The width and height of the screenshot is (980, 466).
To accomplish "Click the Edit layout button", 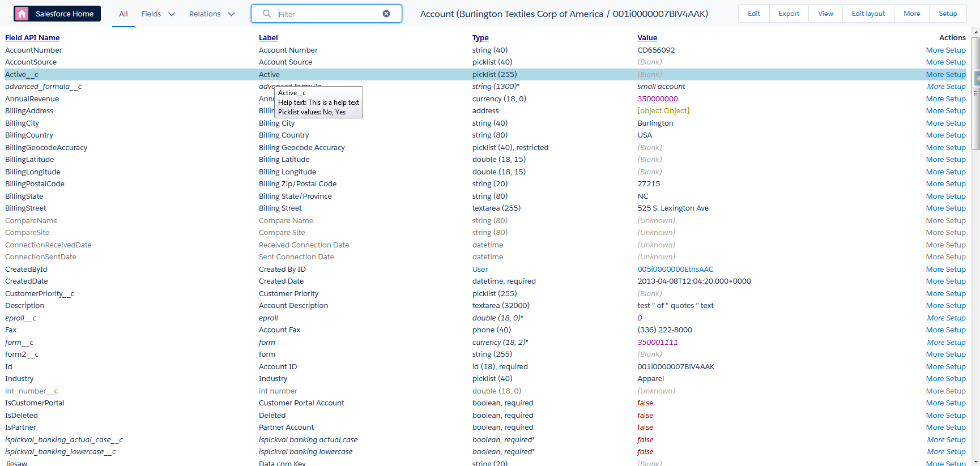I will tap(868, 14).
